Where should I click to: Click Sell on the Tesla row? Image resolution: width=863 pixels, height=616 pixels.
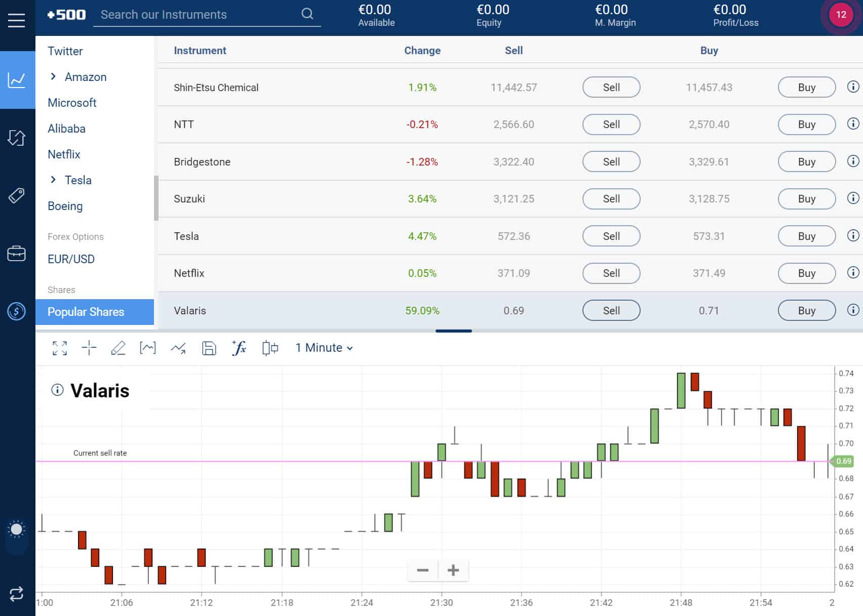[x=611, y=236]
